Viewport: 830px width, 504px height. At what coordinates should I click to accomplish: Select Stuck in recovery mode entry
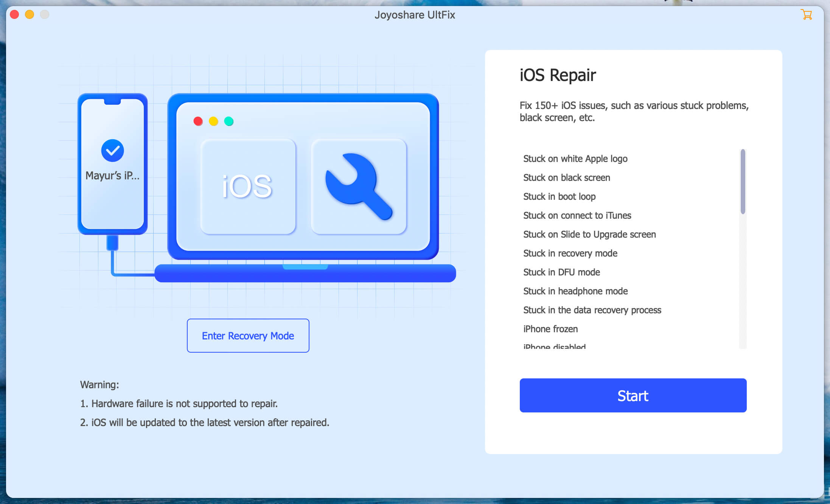570,253
